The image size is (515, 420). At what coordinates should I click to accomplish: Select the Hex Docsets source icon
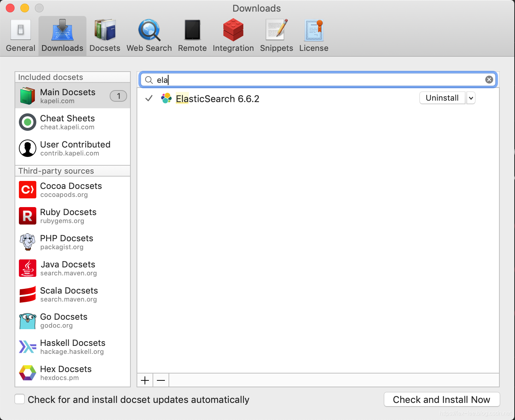coord(28,373)
